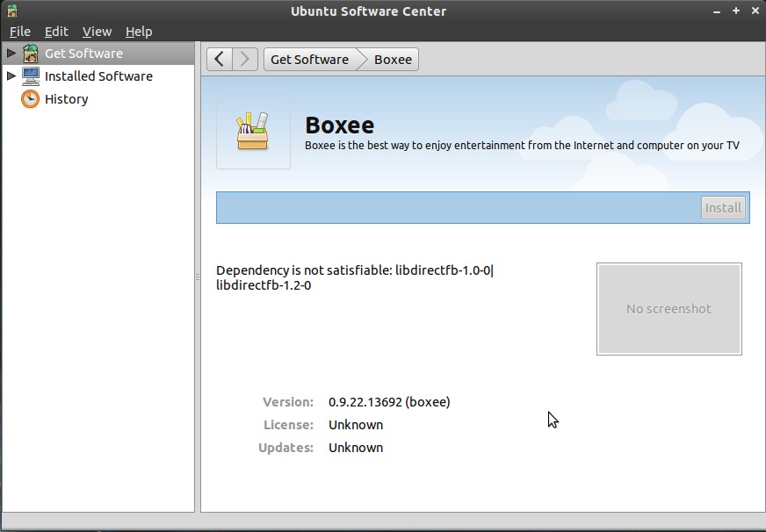Select History in the sidebar
The height and width of the screenshot is (532, 766).
click(x=98, y=99)
